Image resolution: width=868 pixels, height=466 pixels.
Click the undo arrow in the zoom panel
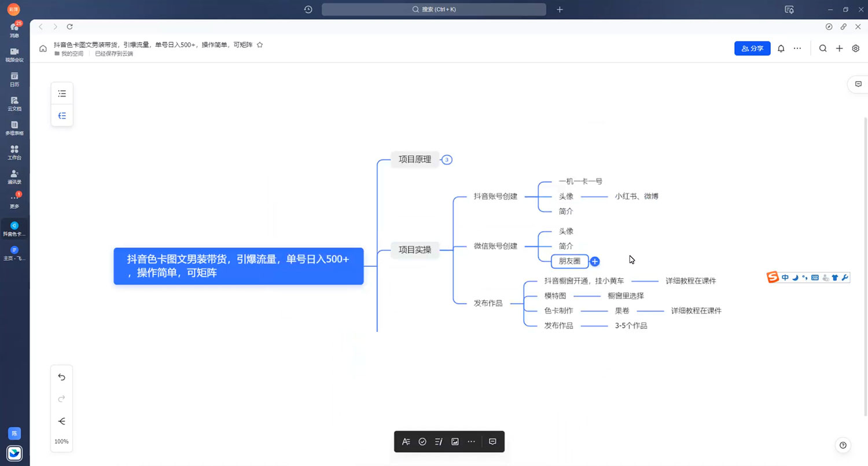coord(61,376)
